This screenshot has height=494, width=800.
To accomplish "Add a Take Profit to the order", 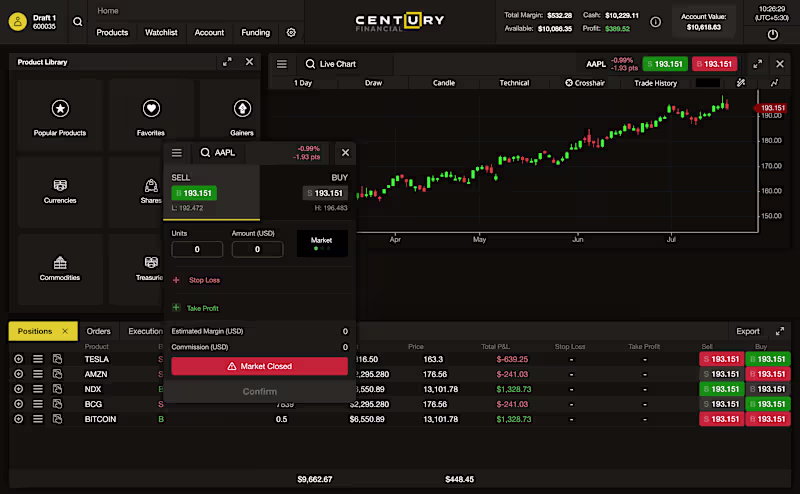I will [x=196, y=308].
